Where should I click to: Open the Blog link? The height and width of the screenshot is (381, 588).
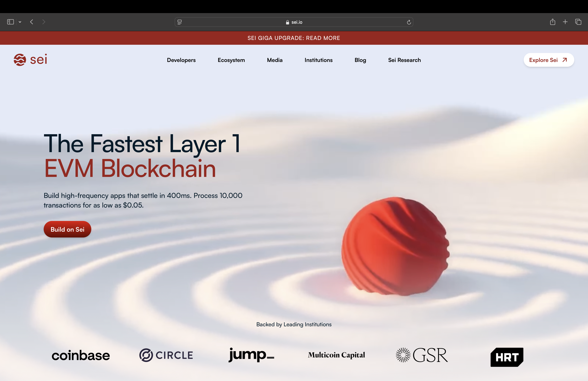click(x=360, y=60)
